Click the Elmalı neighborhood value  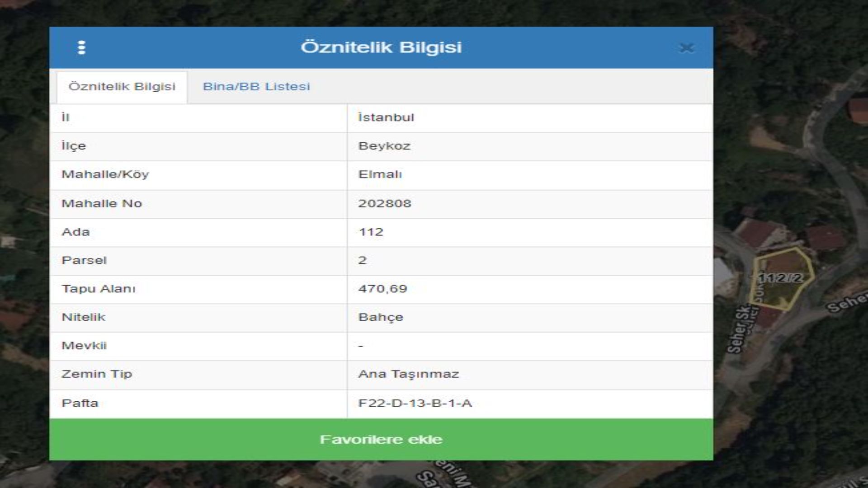pyautogui.click(x=380, y=174)
